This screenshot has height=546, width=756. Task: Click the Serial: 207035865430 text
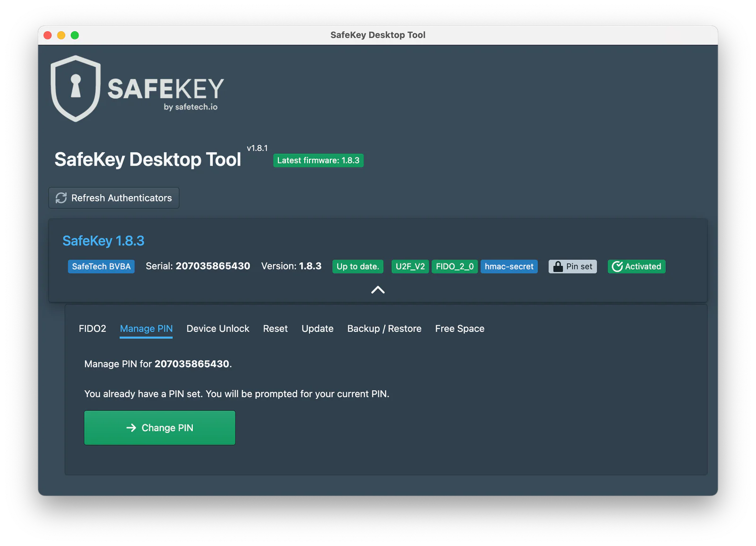(x=198, y=266)
